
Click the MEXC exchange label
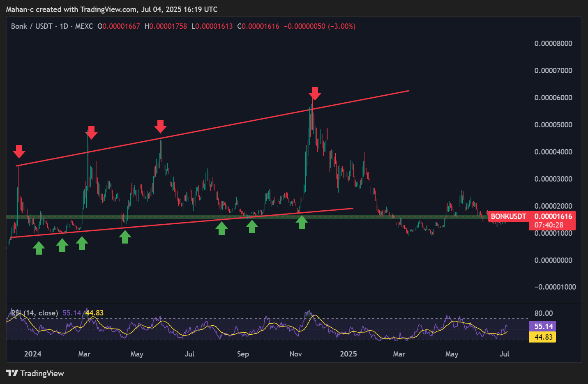[x=84, y=26]
